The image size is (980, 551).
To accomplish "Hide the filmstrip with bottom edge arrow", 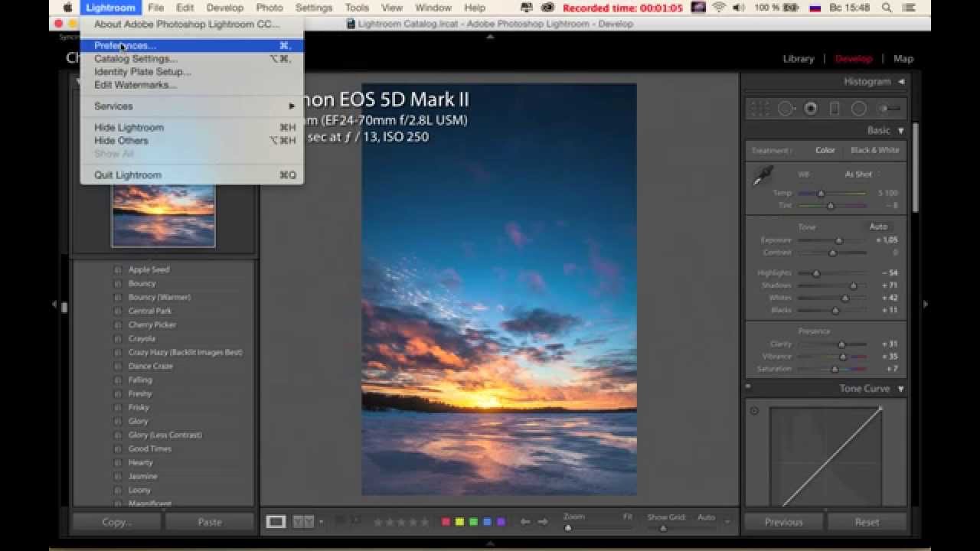I will 490,544.
